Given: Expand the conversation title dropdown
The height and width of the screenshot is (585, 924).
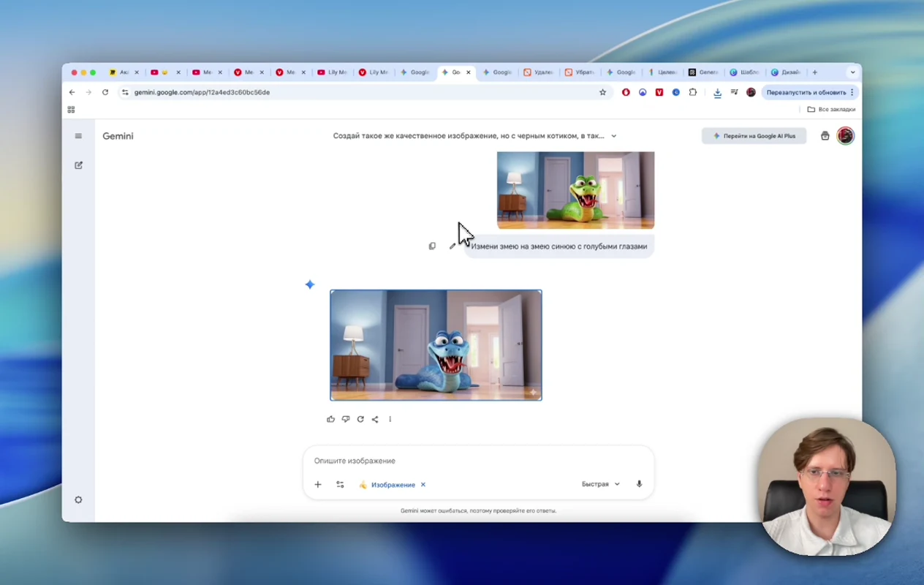Looking at the screenshot, I should 614,136.
